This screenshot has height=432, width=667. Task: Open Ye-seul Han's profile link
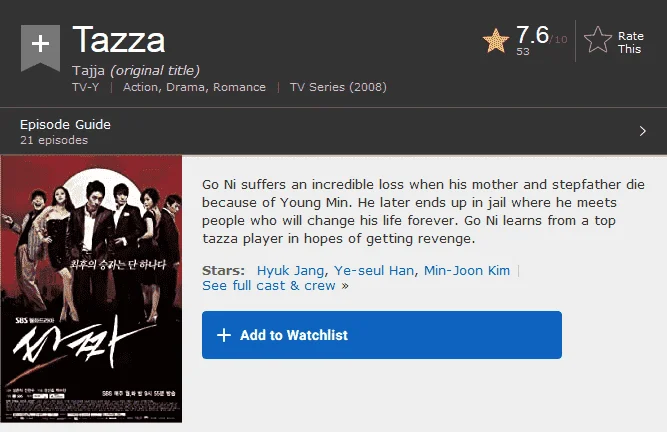coord(373,270)
